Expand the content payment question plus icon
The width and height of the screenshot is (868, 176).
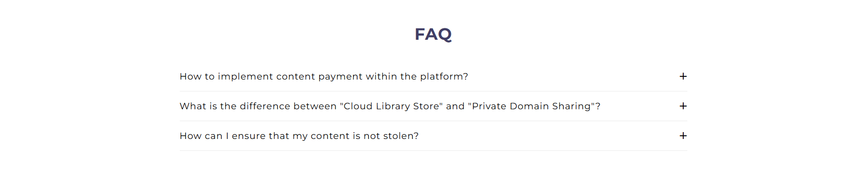683,76
